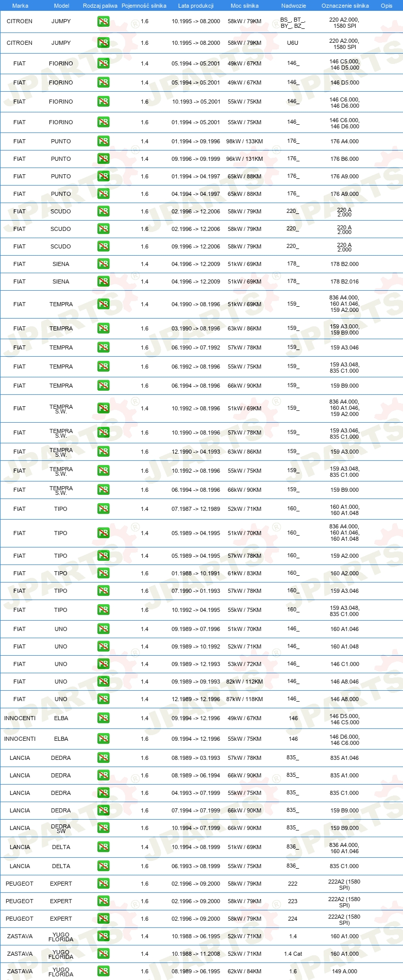Click the Lata produkcji column header

pyautogui.click(x=196, y=6)
